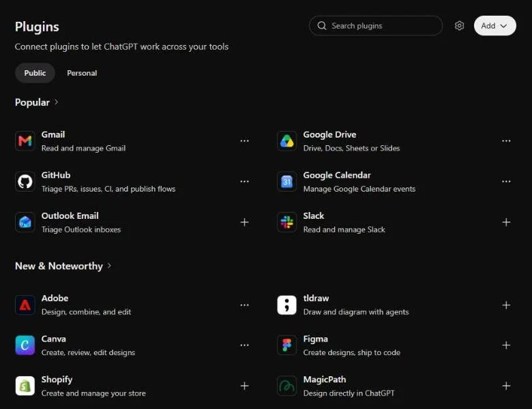Click the Gmail plugin icon

(25, 140)
